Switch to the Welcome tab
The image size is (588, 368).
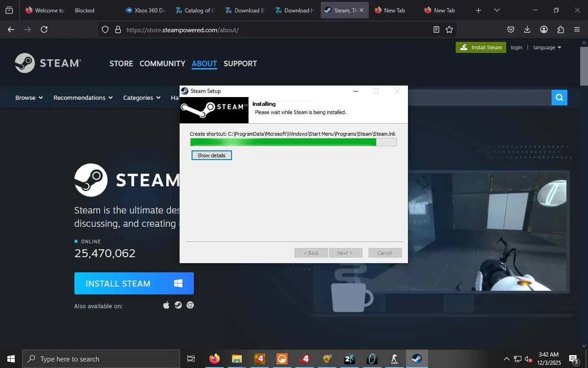pyautogui.click(x=45, y=10)
